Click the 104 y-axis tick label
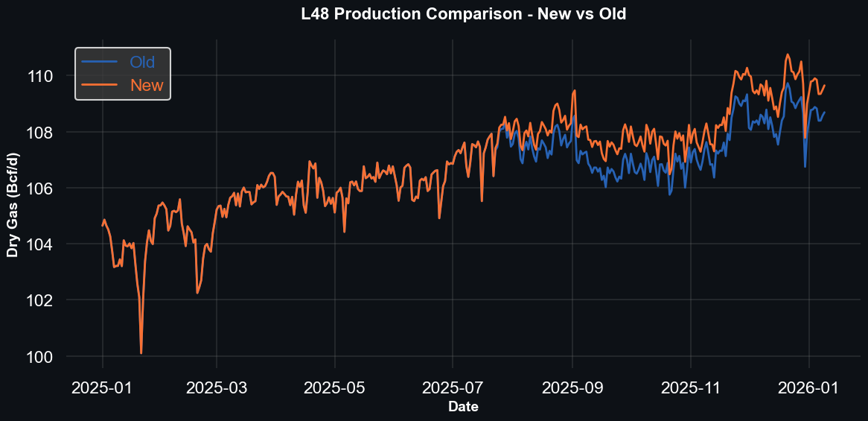Viewport: 868px width, 421px height. pos(39,244)
